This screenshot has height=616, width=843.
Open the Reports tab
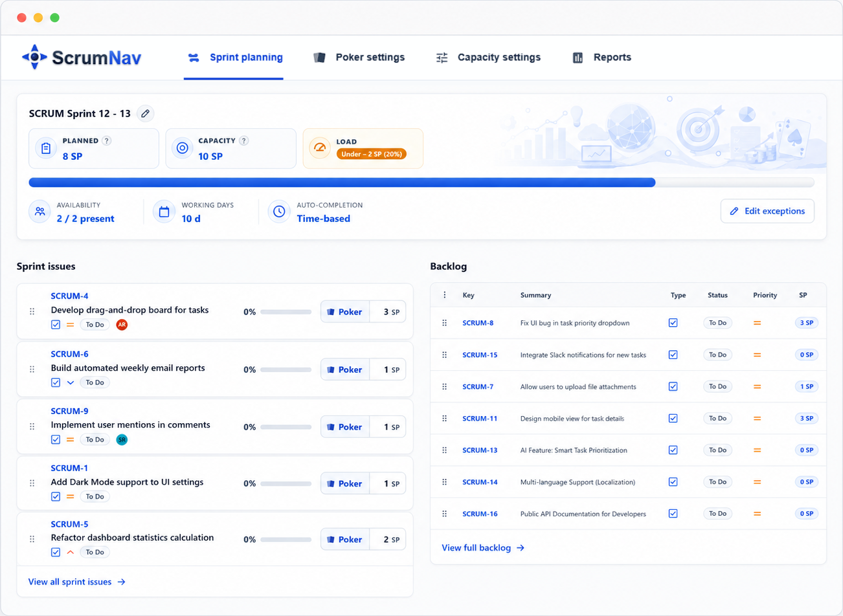tap(601, 58)
